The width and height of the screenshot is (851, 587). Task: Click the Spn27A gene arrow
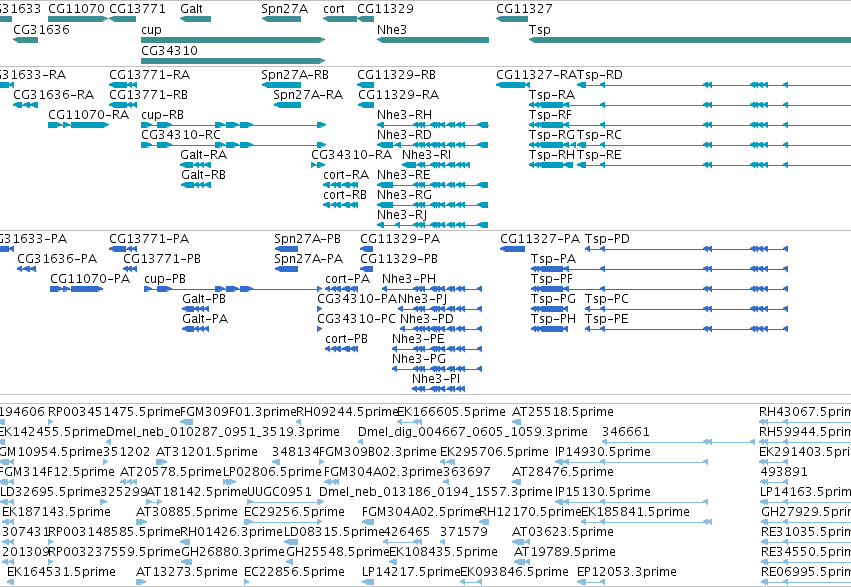pos(281,19)
